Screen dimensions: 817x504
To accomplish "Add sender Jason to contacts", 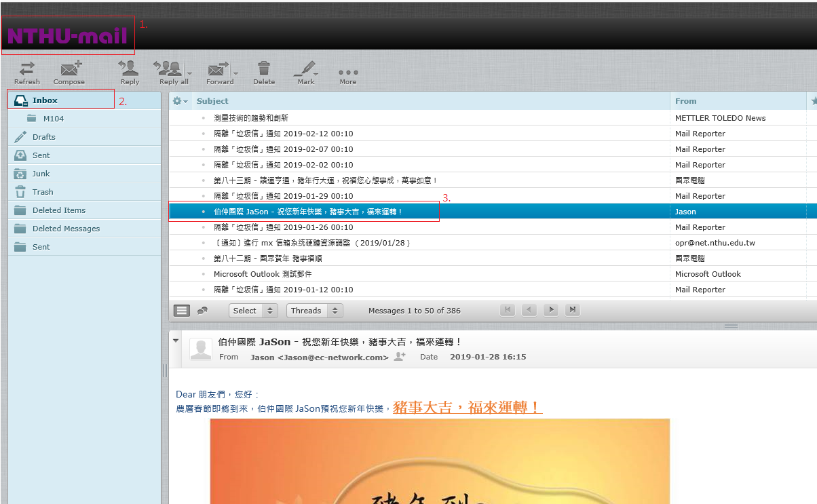I will click(x=400, y=357).
